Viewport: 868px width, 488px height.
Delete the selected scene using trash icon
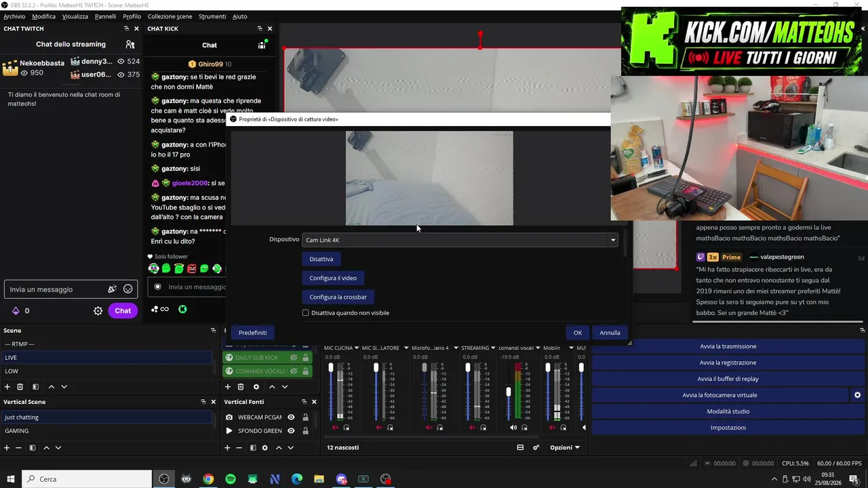click(x=20, y=387)
